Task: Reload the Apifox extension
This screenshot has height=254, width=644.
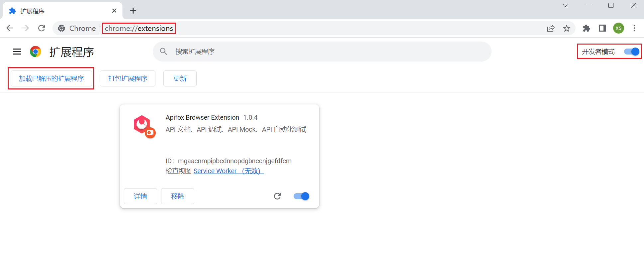Action: [x=277, y=196]
